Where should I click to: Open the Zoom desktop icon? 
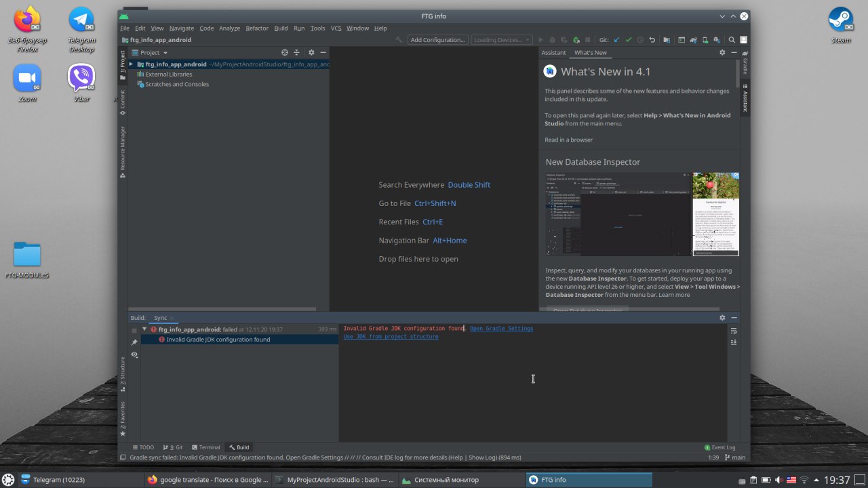click(x=27, y=83)
